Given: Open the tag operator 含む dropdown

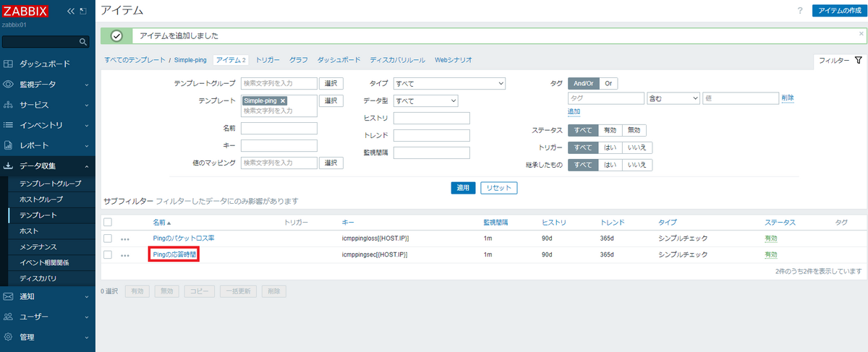Looking at the screenshot, I should [x=673, y=98].
